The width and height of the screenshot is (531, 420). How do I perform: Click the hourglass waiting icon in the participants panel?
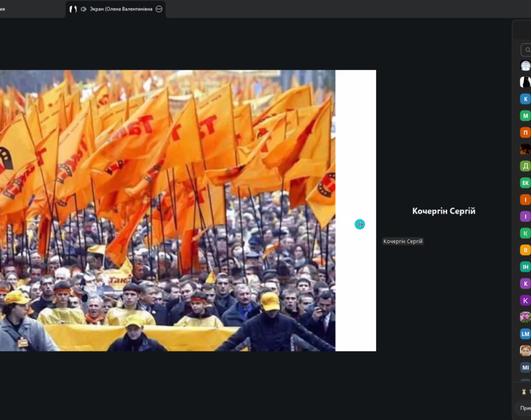pyautogui.click(x=524, y=392)
